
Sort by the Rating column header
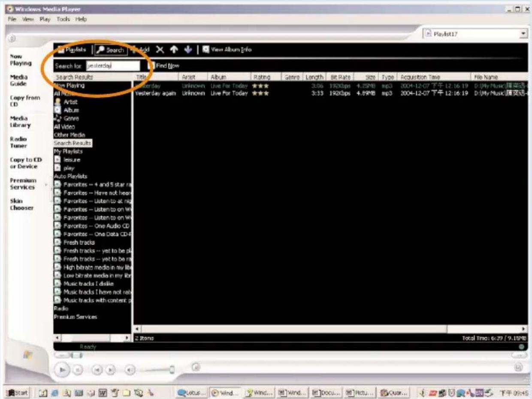266,77
